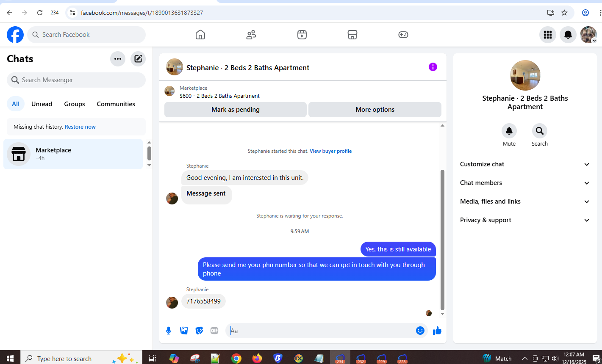The image size is (602, 364).
Task: Open the Facebook menu grid icon
Action: click(548, 35)
